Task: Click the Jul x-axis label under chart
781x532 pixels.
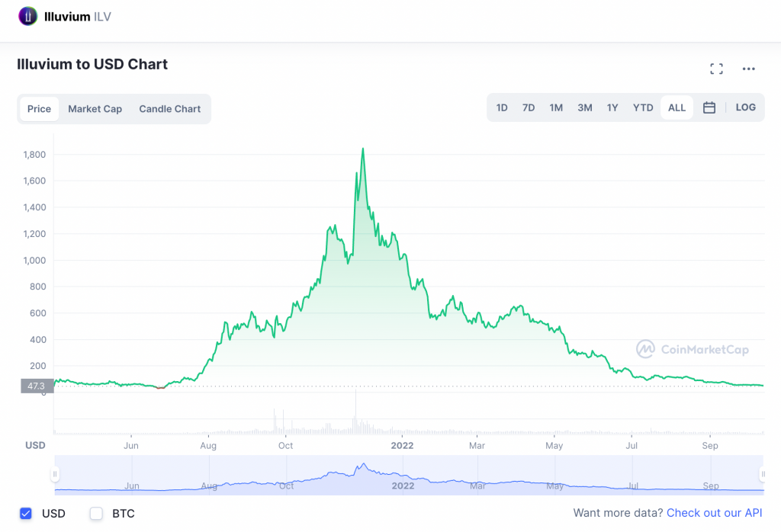Action: [x=632, y=445]
